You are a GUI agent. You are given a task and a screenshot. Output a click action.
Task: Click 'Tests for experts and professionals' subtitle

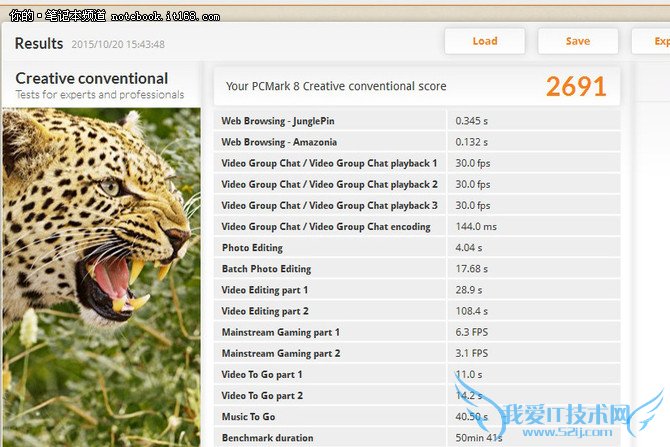[100, 94]
